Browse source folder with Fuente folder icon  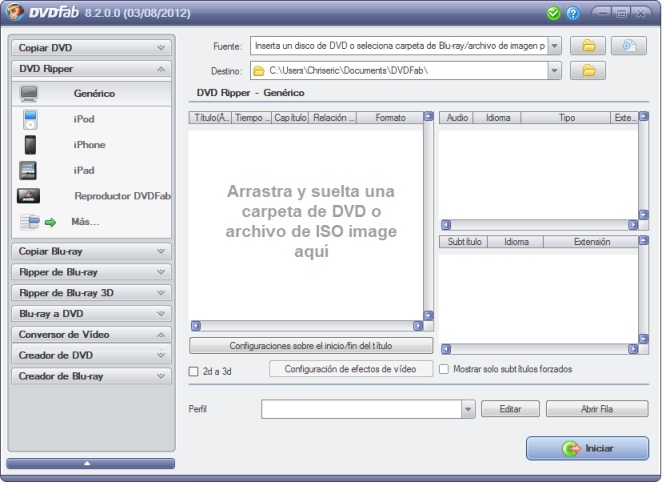pyautogui.click(x=588, y=46)
